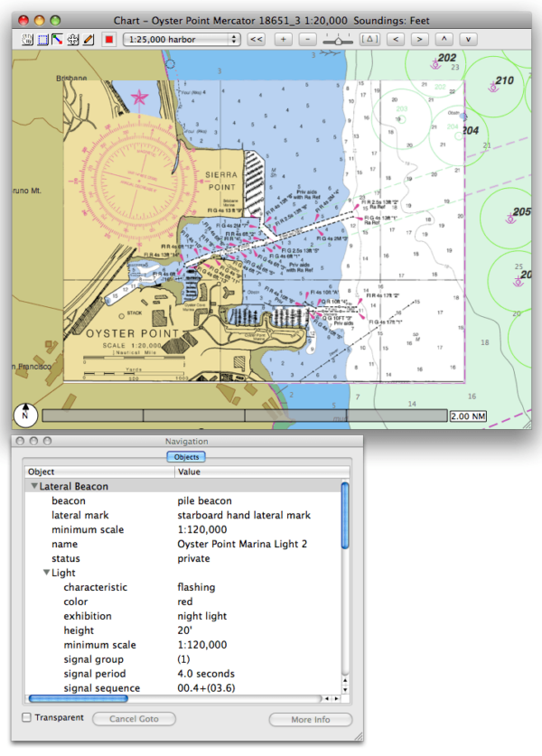Click the Cancel Goto button
The height and width of the screenshot is (756, 542).
tap(134, 720)
